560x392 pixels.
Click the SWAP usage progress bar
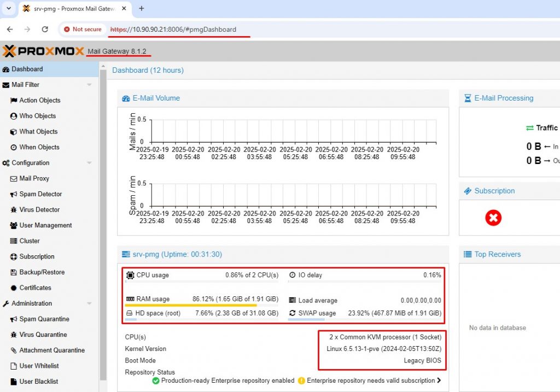pyautogui.click(x=365, y=319)
